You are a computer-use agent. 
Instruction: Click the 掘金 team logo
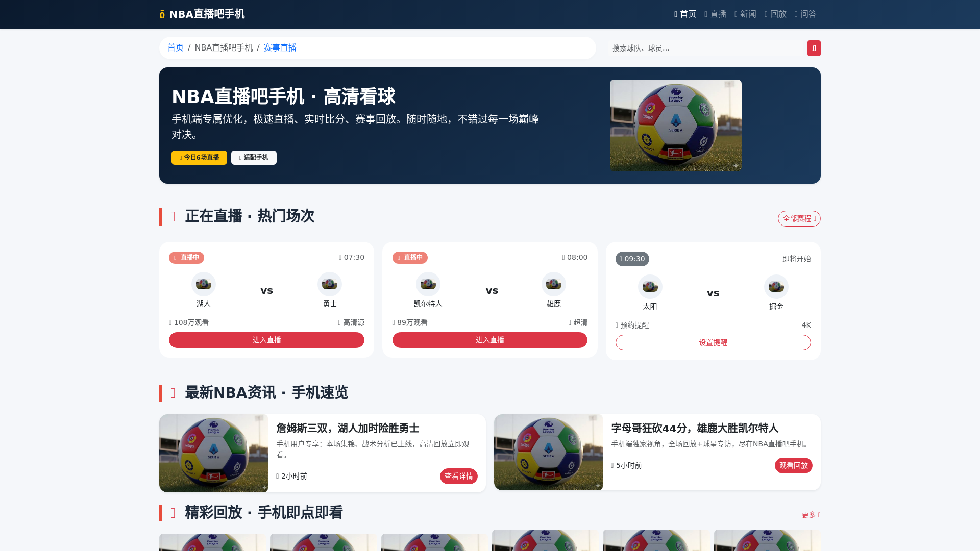click(776, 287)
